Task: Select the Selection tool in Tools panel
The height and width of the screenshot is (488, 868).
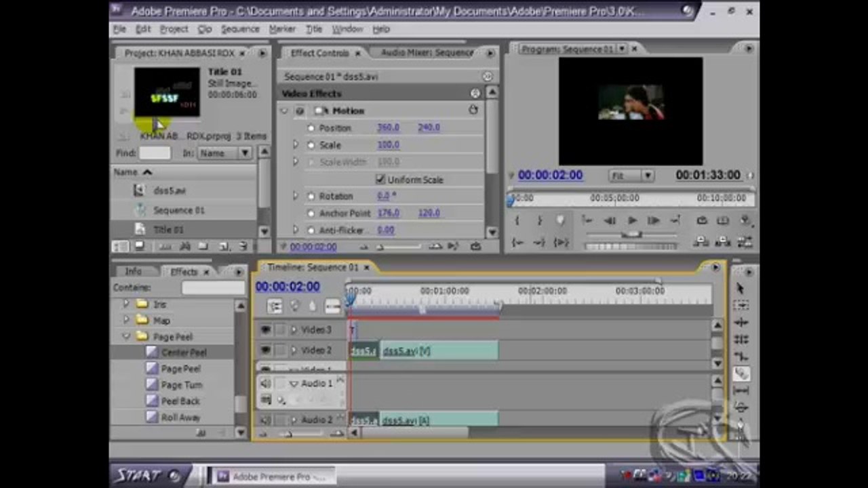Action: [741, 289]
